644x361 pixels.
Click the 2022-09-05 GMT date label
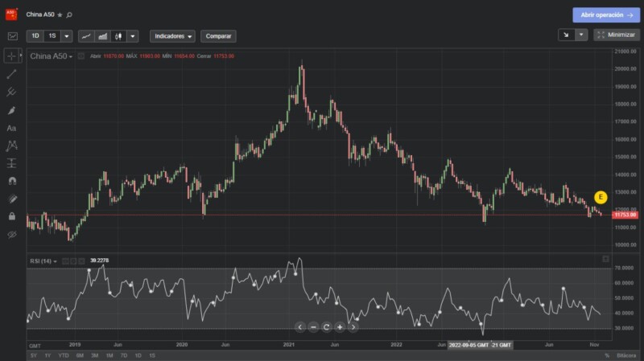click(x=469, y=345)
